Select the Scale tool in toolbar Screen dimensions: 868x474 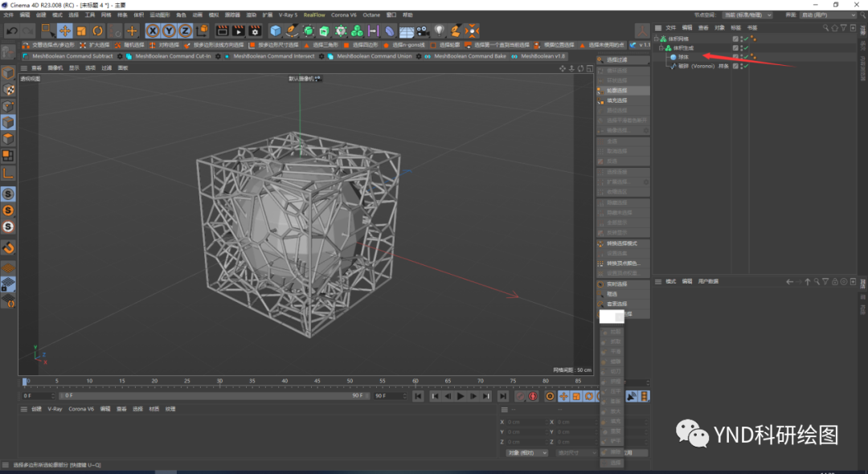click(81, 31)
